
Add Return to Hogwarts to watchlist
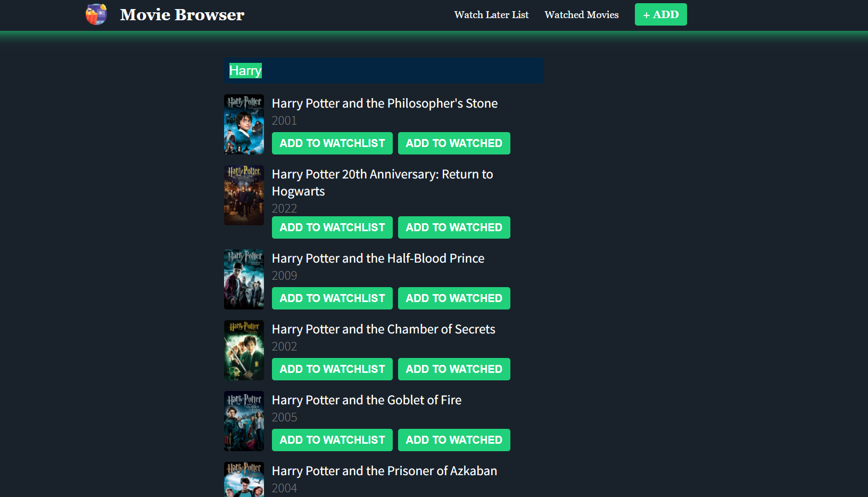click(x=332, y=227)
